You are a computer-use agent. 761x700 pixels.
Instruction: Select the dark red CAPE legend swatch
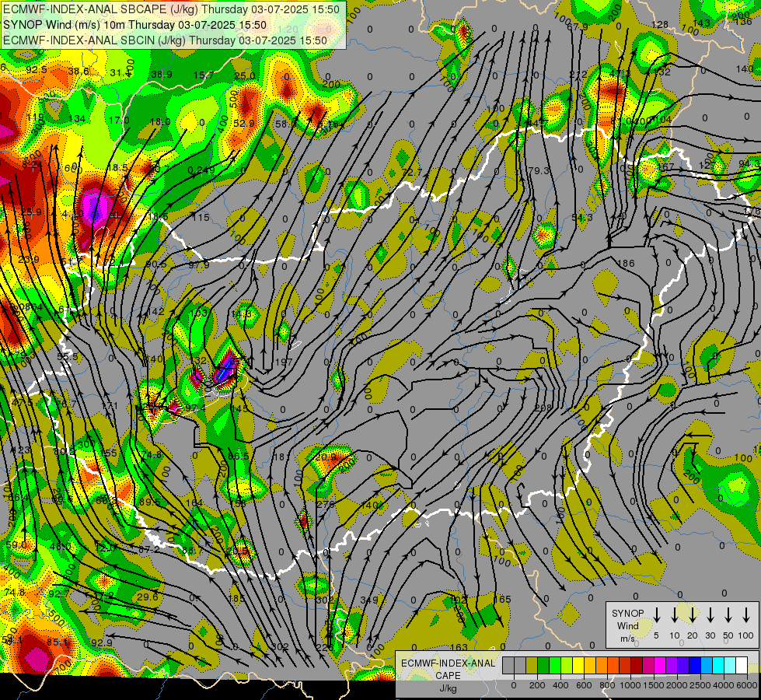click(637, 665)
